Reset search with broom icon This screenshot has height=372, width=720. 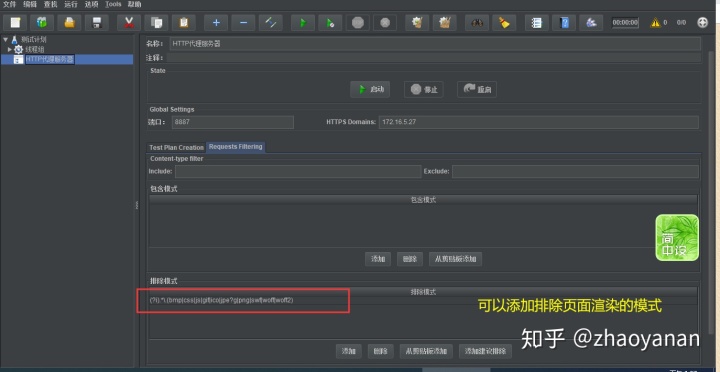504,22
